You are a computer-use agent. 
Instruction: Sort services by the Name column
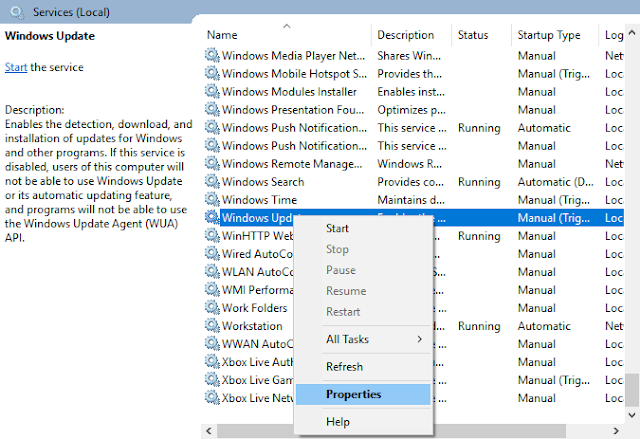point(287,35)
